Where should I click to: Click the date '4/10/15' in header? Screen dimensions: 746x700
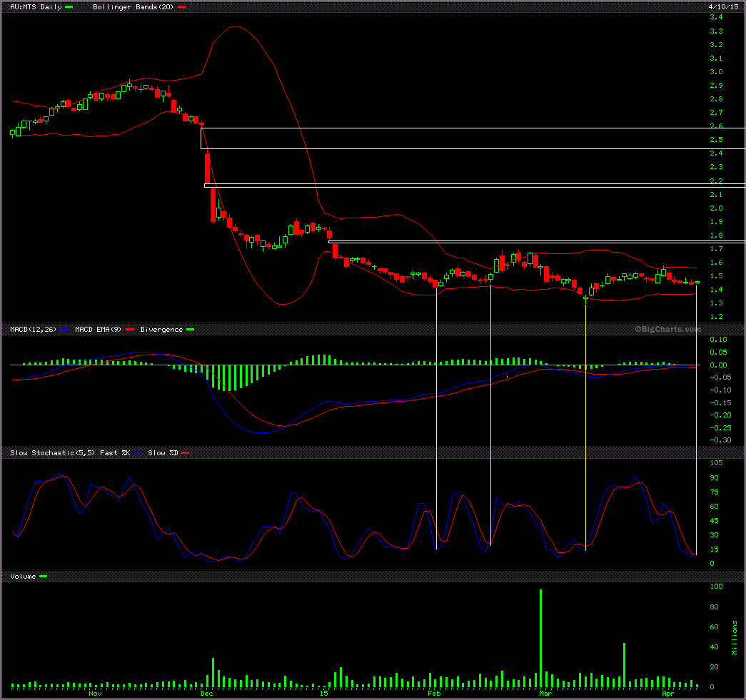coord(722,6)
